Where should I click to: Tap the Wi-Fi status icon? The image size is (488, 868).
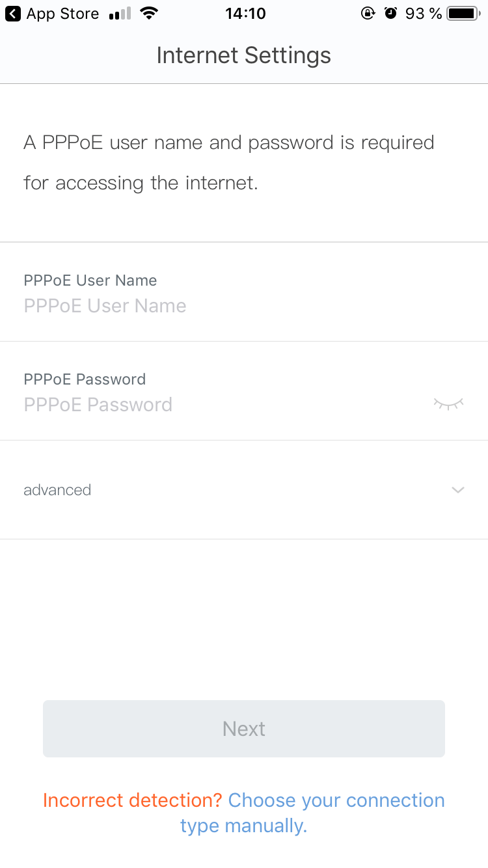(149, 14)
